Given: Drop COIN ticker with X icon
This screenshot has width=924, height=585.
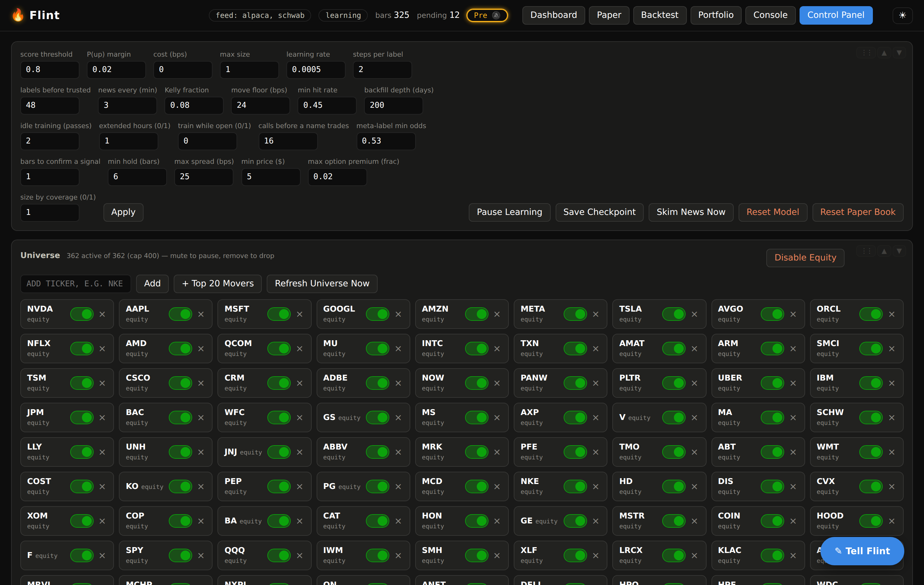Looking at the screenshot, I should tap(793, 521).
